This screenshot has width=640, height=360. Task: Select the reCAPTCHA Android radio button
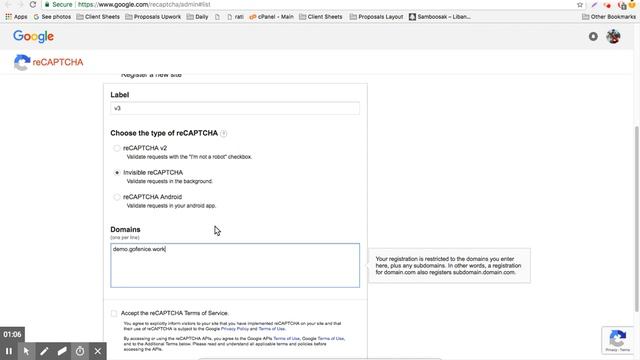117,197
